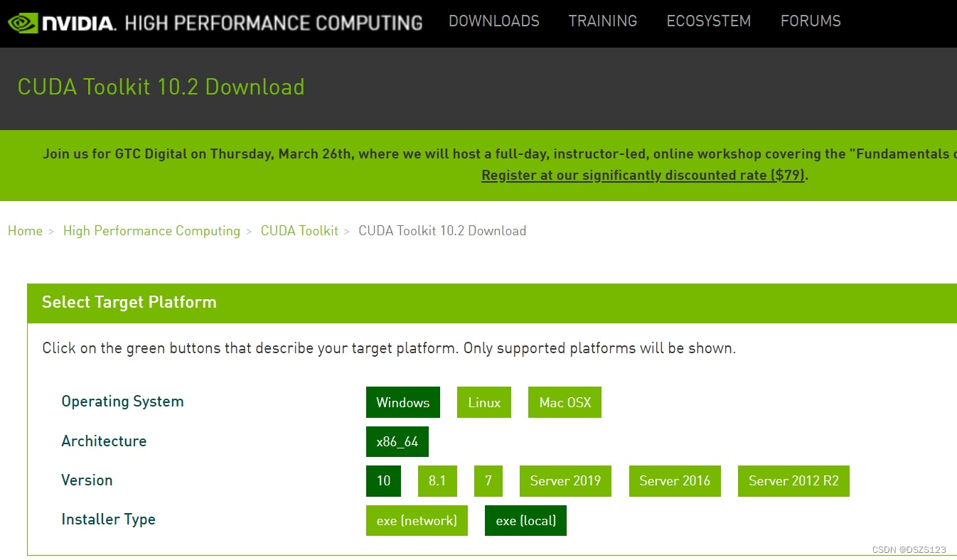957x560 pixels.
Task: Open the FORUMS menu
Action: (x=811, y=21)
